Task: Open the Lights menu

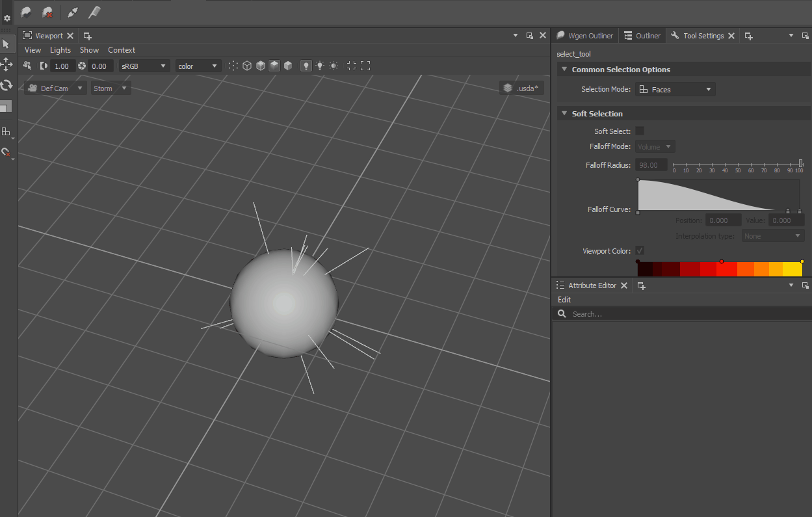Action: pyautogui.click(x=60, y=49)
